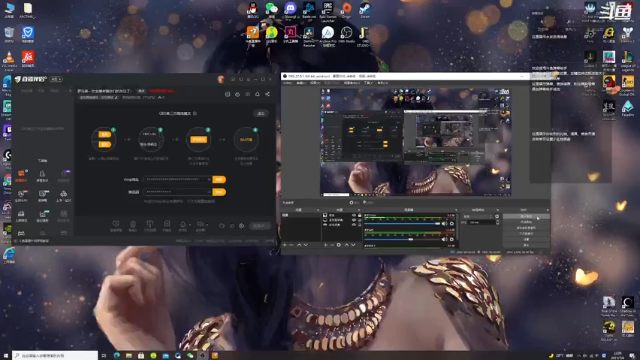This screenshot has width=640, height=360.
Task: Move source up in OBS Sources dock
Action: pyautogui.click(x=347, y=245)
